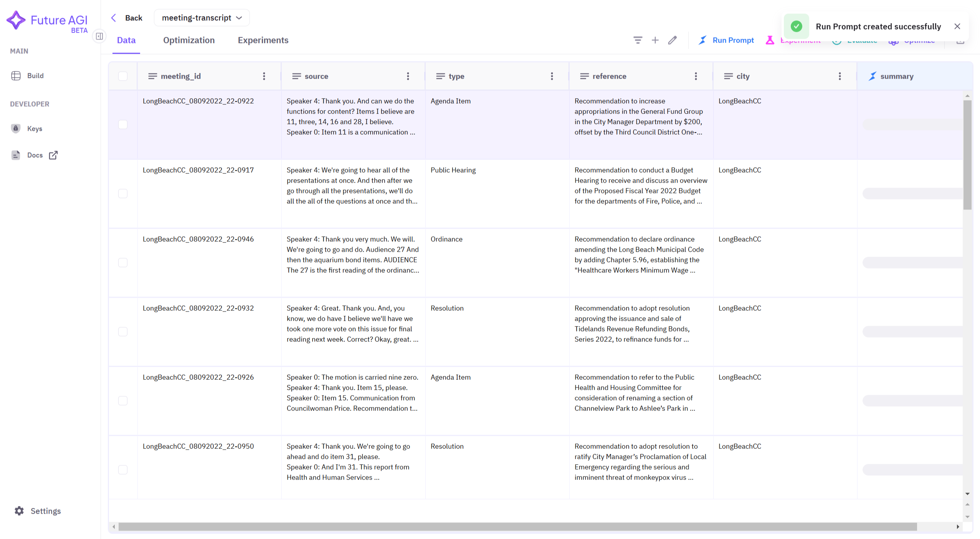This screenshot has width=980, height=539.
Task: Open the Build section in the sidebar
Action: 35,76
